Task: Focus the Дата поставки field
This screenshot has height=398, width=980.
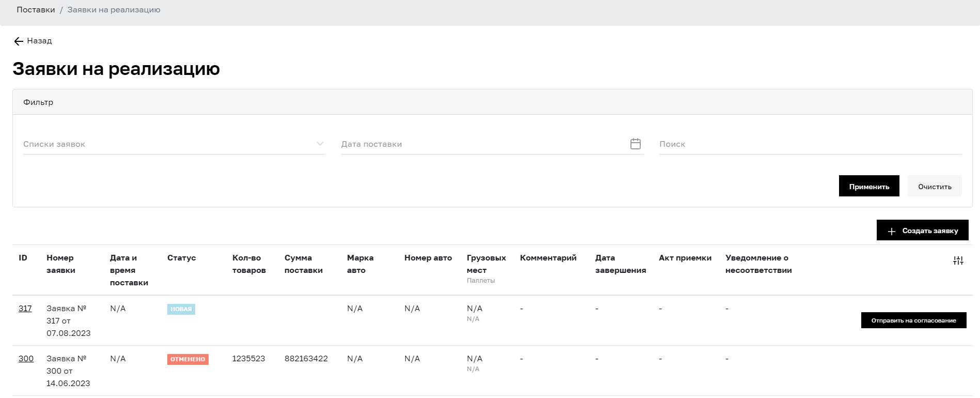Action: (x=492, y=144)
